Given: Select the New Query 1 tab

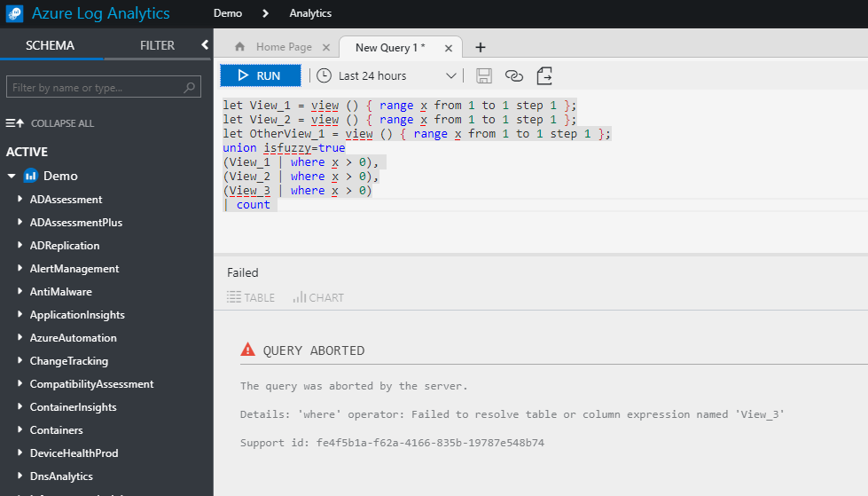Looking at the screenshot, I should click(x=390, y=48).
